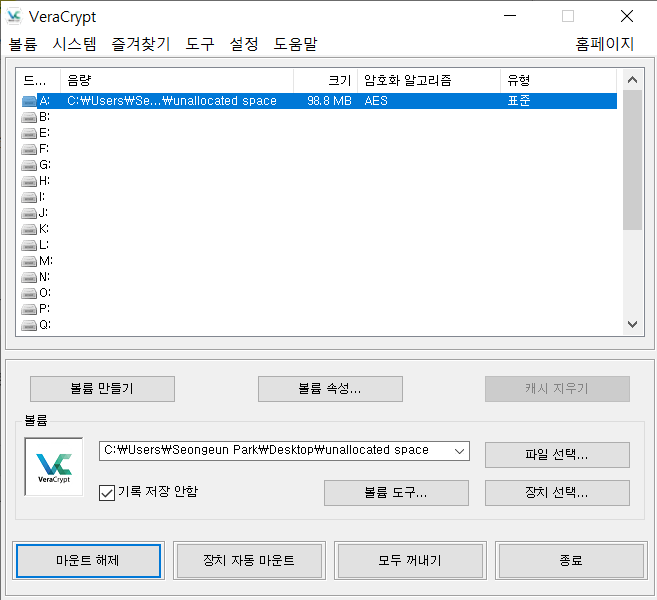
Task: Open the 볼륨 menu
Action: click(x=23, y=44)
